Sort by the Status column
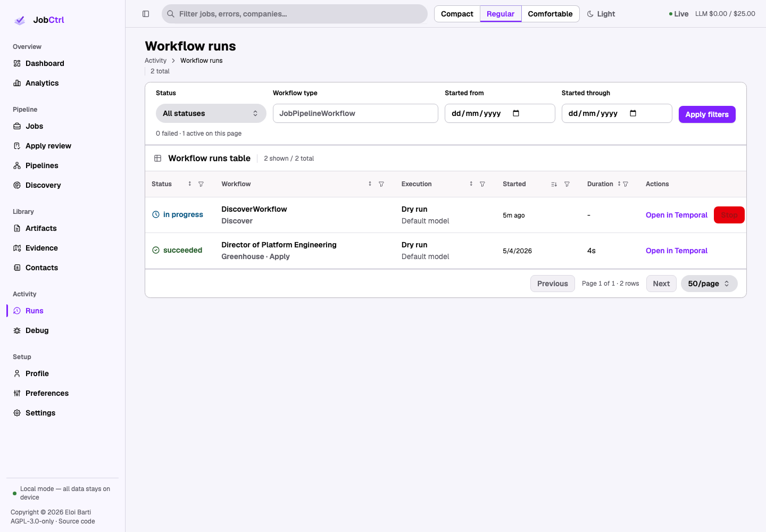766x532 pixels. (x=190, y=184)
